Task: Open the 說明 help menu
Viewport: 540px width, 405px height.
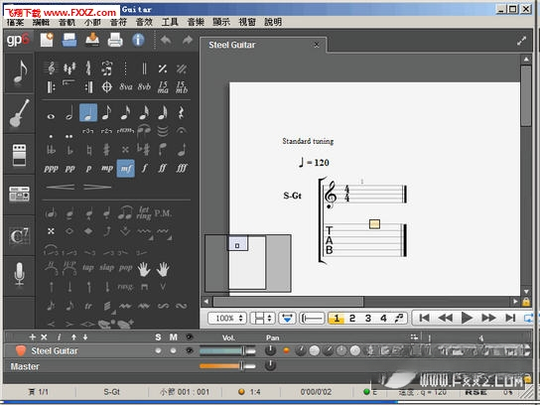Action: coord(273,22)
